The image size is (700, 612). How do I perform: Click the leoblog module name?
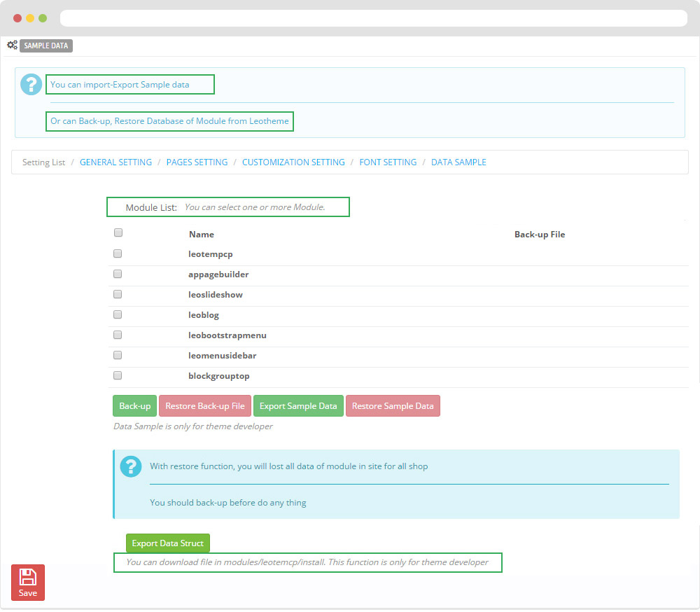[x=204, y=315]
